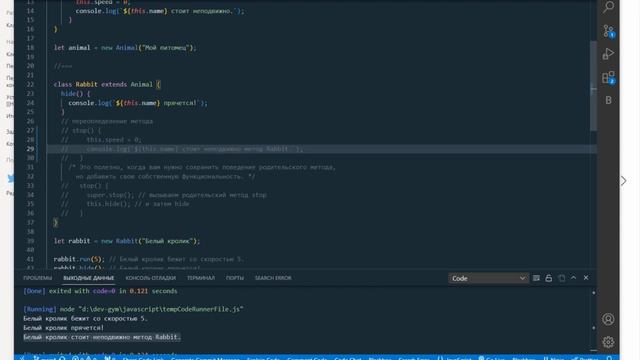Screen dimensions: 640x360
Task: Open the КОНСОЛЬ ОТЛАДКИ tab
Action: point(151,278)
